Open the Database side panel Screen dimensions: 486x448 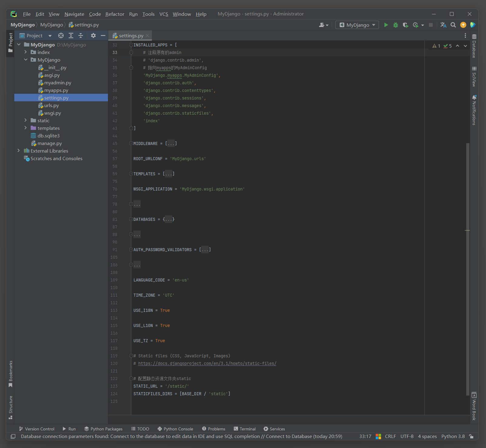tap(474, 45)
